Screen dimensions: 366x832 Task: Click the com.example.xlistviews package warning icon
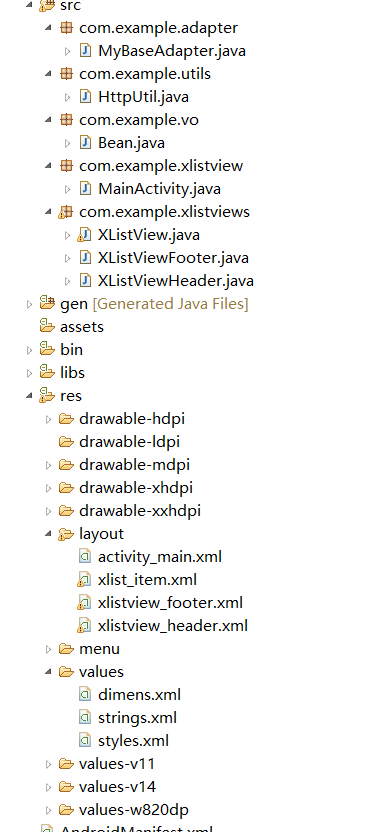(65, 212)
